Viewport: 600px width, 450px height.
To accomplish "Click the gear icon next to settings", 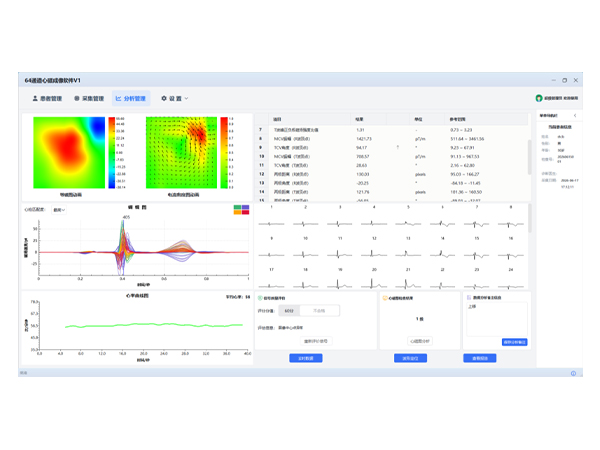I will 164,98.
